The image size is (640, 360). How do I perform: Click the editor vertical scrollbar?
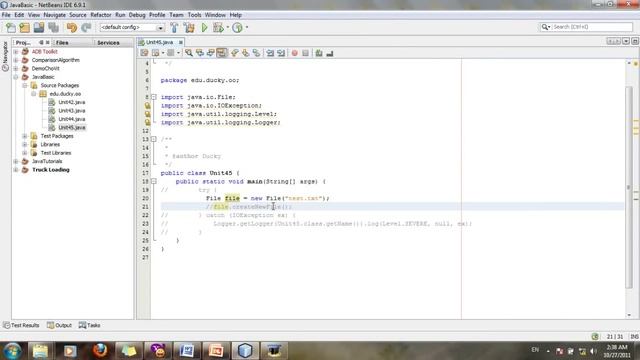629,188
